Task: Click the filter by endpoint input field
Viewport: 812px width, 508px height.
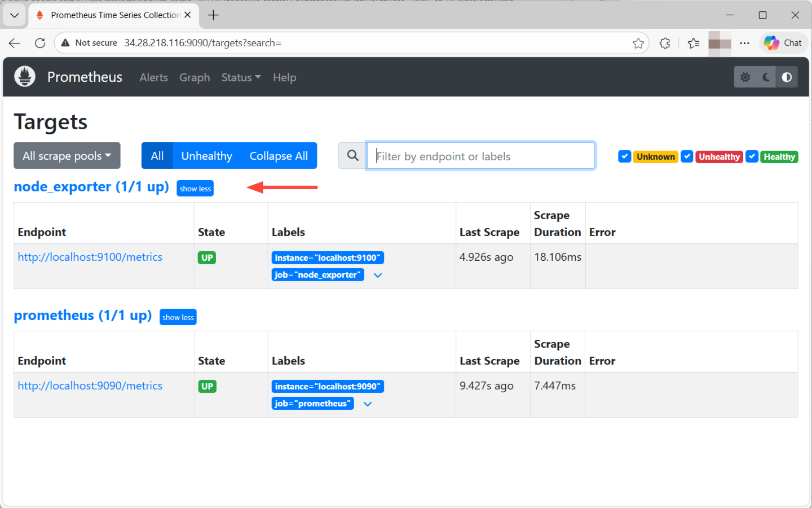Action: click(480, 156)
